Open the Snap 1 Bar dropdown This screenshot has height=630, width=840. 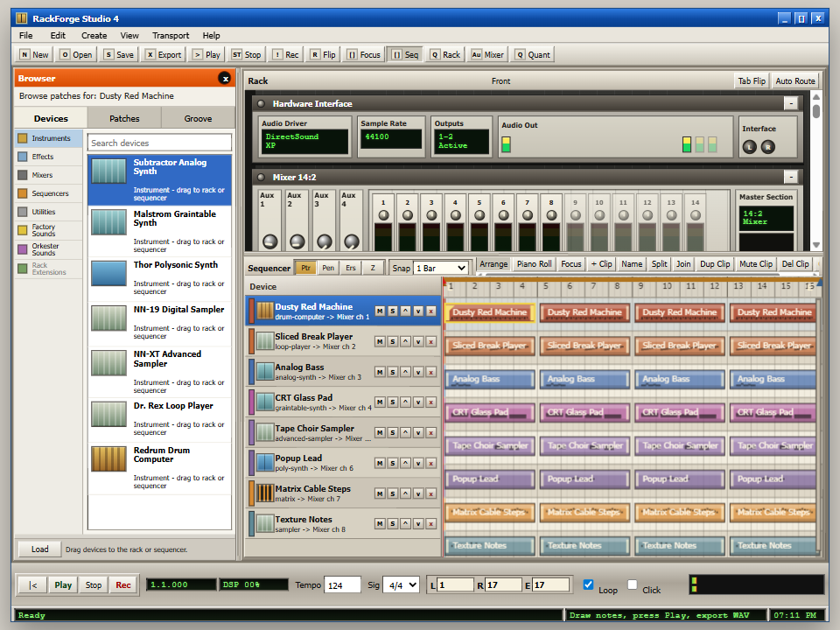coord(442,268)
